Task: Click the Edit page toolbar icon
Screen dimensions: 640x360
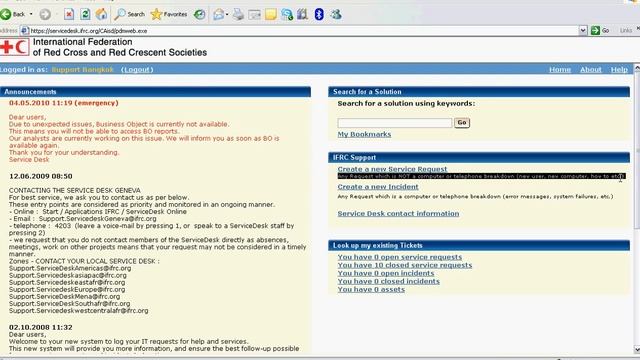Action: pyautogui.click(x=254, y=15)
